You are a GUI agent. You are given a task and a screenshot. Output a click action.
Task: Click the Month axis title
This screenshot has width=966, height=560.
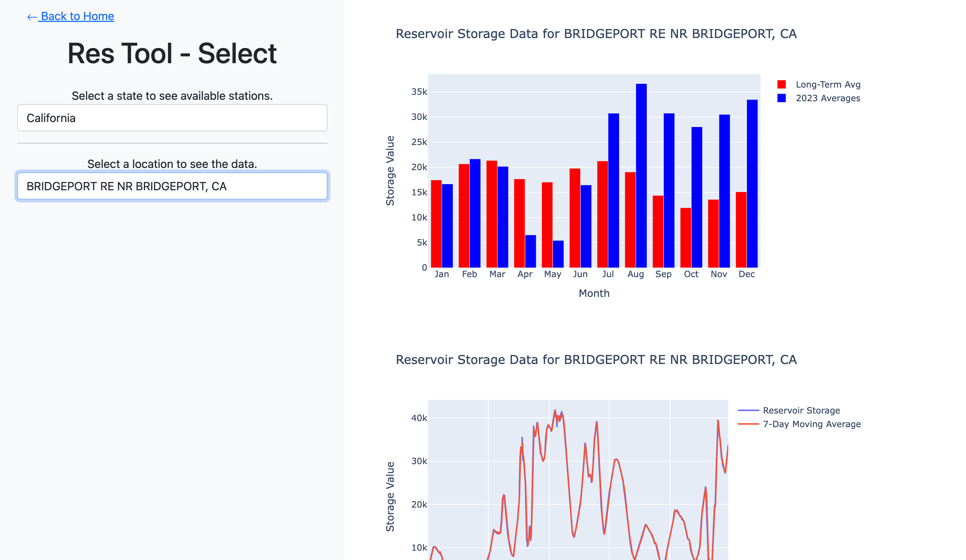click(x=594, y=293)
